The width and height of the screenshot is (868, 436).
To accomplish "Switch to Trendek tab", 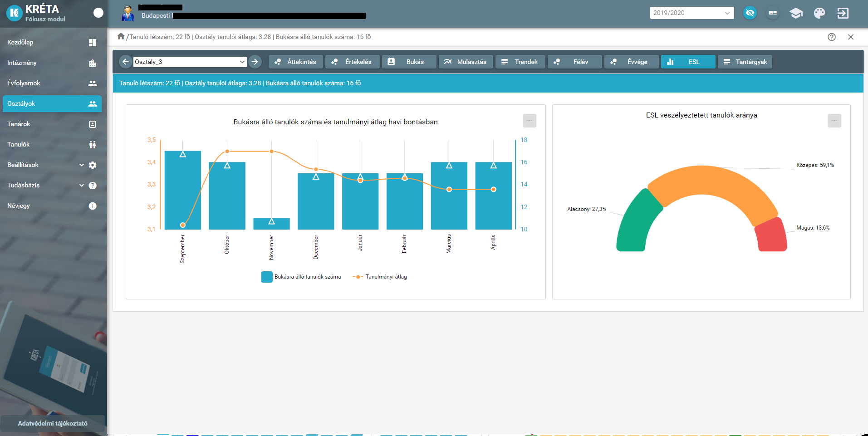I will click(x=520, y=62).
